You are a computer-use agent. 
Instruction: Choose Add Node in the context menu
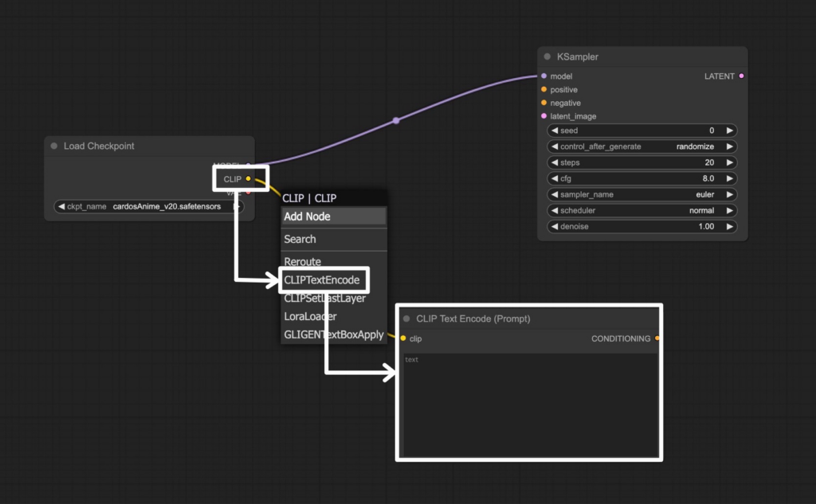click(333, 217)
